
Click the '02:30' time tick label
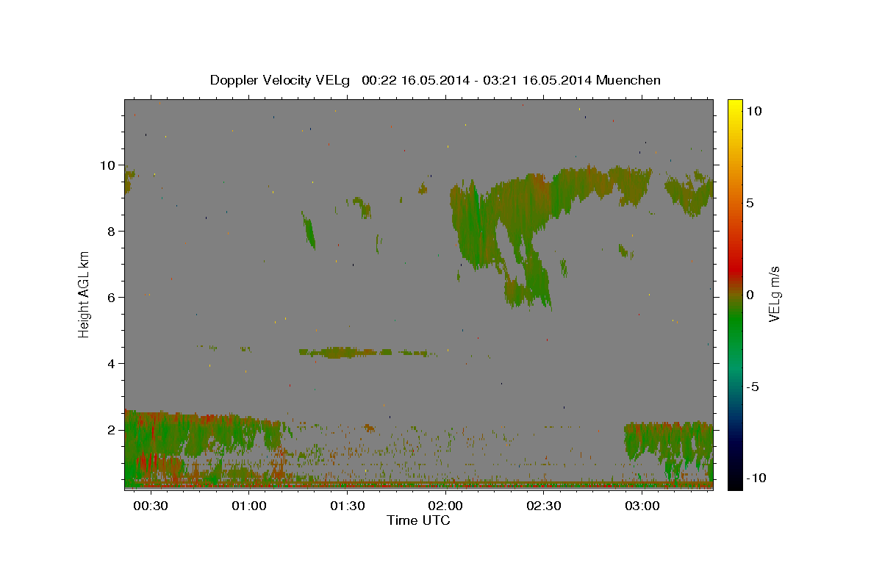pyautogui.click(x=543, y=506)
